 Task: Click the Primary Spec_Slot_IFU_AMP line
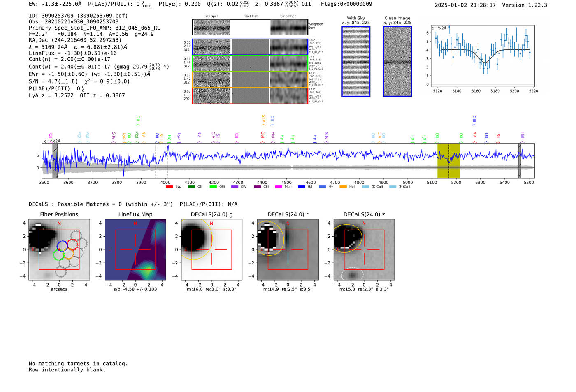click(x=94, y=28)
